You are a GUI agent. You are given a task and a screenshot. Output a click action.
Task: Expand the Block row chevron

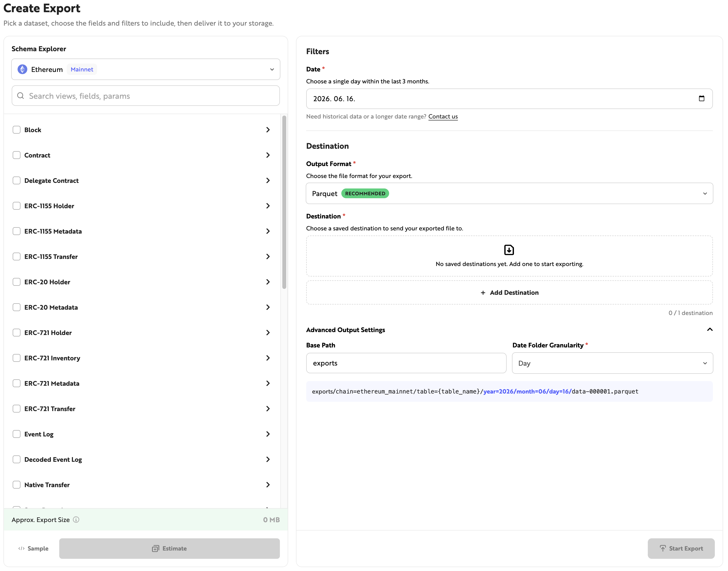(268, 130)
